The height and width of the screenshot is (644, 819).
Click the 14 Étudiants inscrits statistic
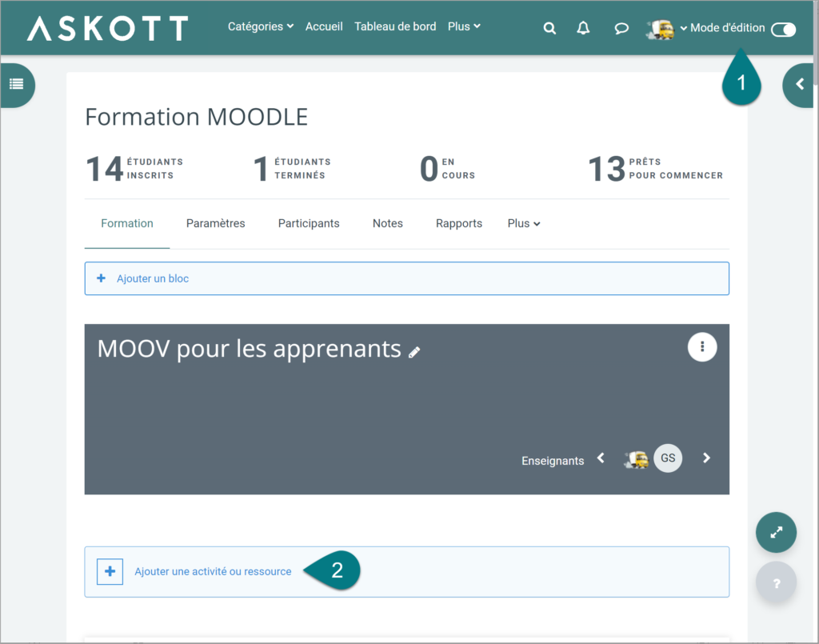[x=134, y=169]
